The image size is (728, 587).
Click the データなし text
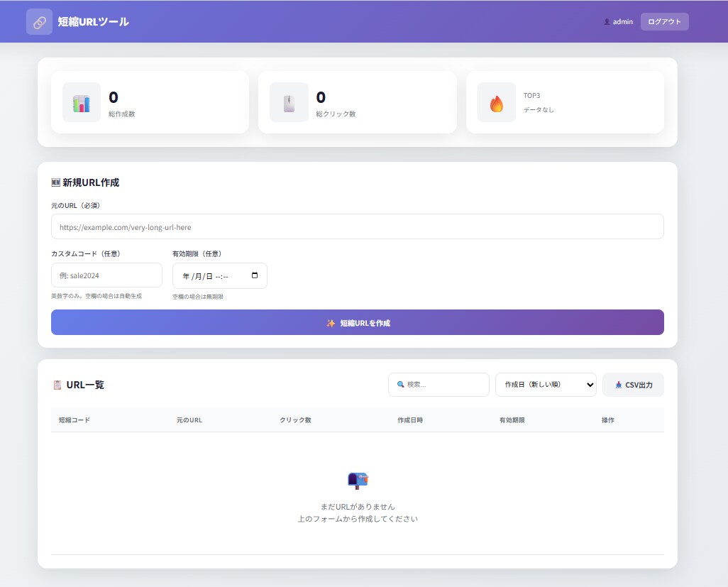539,110
